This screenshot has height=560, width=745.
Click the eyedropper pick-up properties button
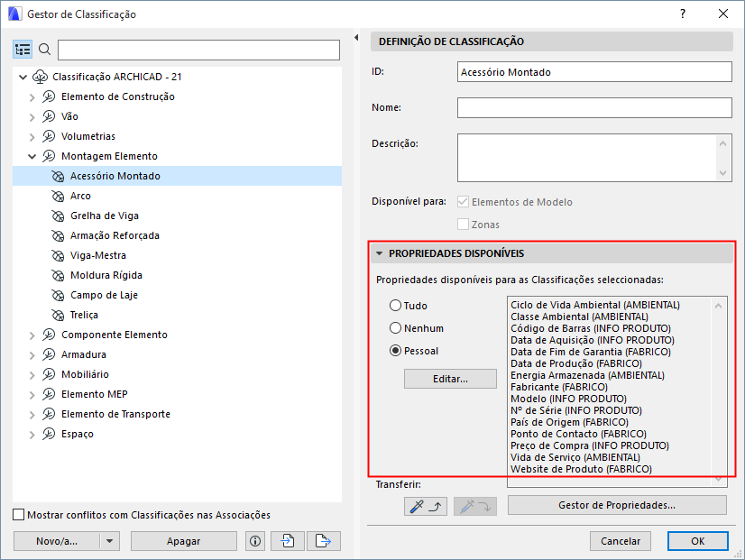click(x=425, y=506)
